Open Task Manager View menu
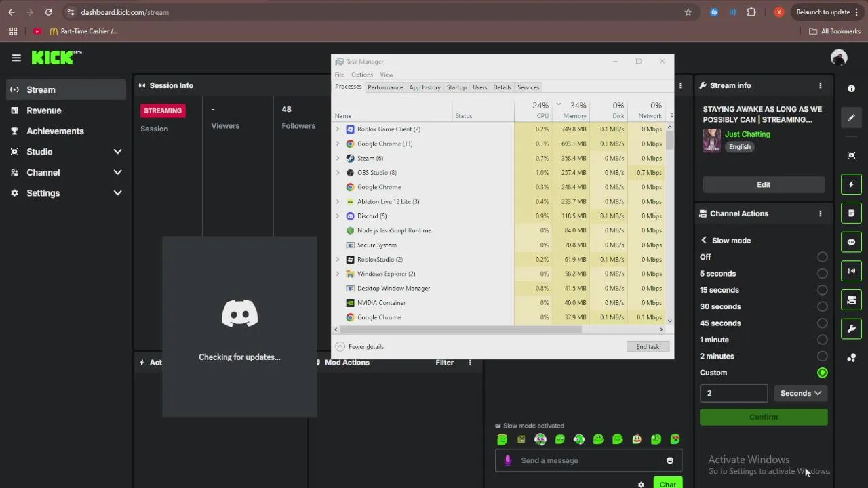Screen dimensions: 868x488 coord(387,75)
